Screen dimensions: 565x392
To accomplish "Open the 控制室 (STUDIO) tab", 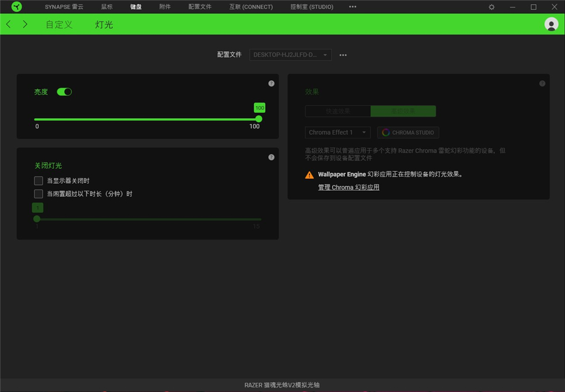I will pyautogui.click(x=312, y=7).
